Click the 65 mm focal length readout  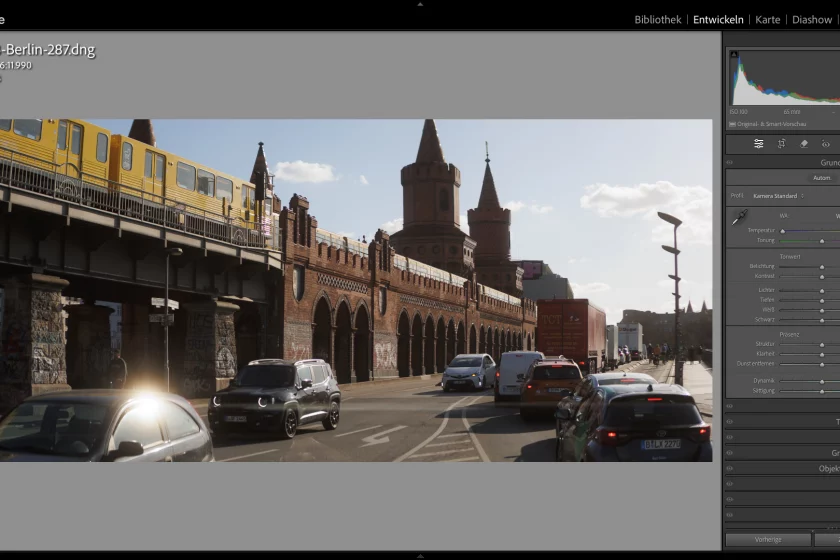click(x=792, y=112)
